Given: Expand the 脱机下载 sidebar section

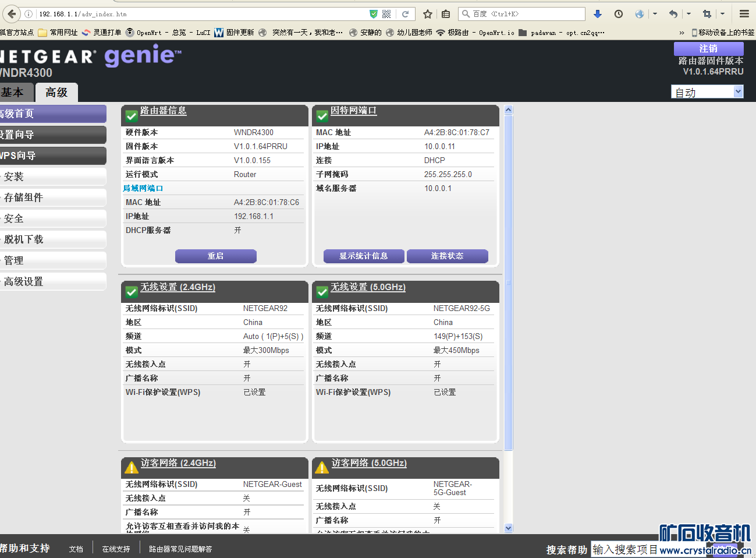Looking at the screenshot, I should 52,239.
